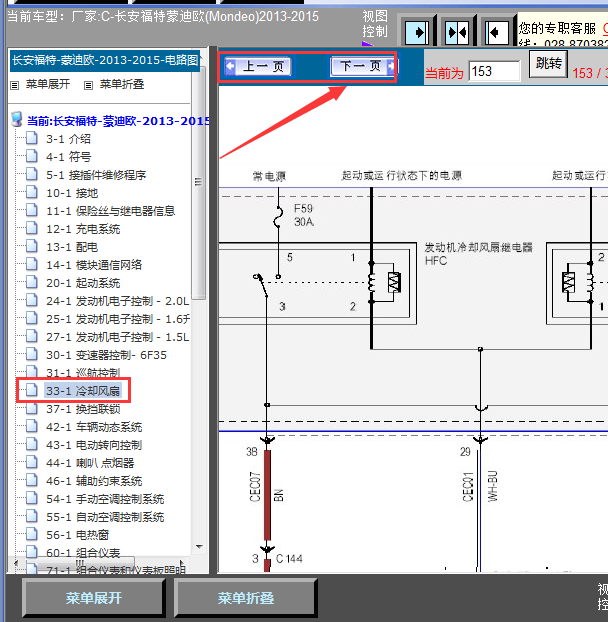Open tree item 46-1 辅助约束系统
The image size is (608, 622).
pos(94,481)
